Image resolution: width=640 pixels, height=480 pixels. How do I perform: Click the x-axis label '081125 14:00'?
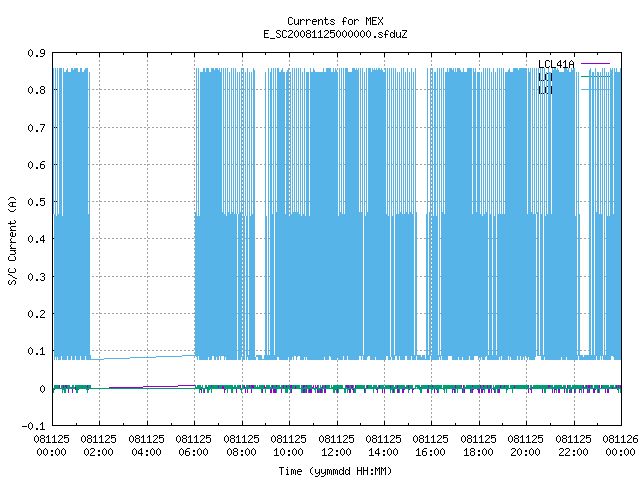(384, 446)
